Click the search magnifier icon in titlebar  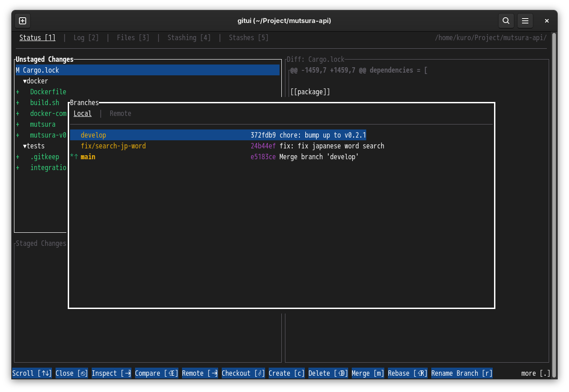506,21
